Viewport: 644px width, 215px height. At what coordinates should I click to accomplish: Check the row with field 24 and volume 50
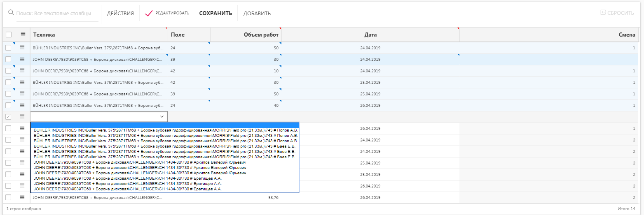tap(8, 48)
